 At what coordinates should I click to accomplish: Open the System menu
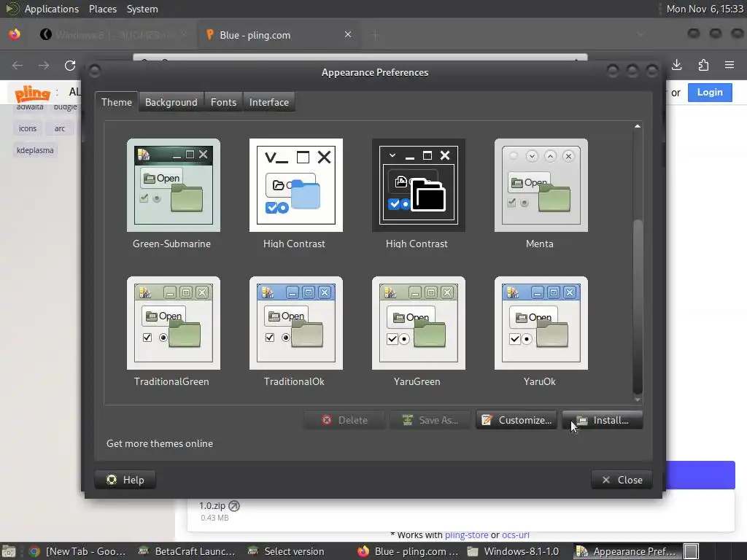pyautogui.click(x=142, y=9)
